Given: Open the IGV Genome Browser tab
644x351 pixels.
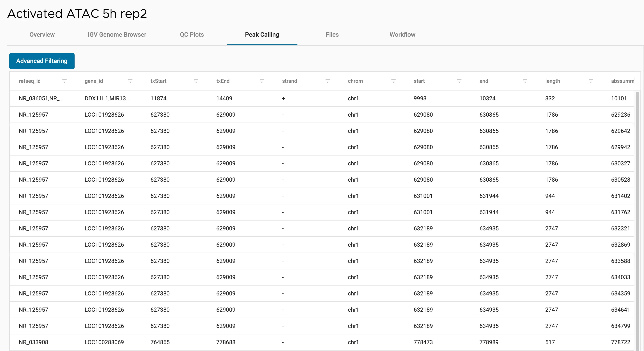Looking at the screenshot, I should point(117,34).
